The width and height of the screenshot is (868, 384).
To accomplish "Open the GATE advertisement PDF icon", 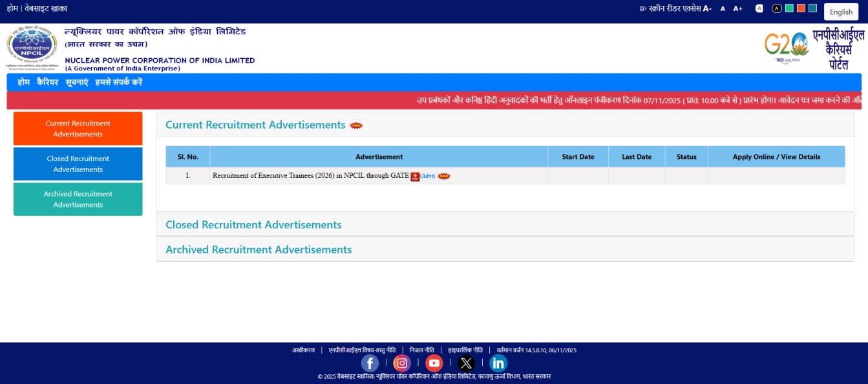I will click(414, 176).
